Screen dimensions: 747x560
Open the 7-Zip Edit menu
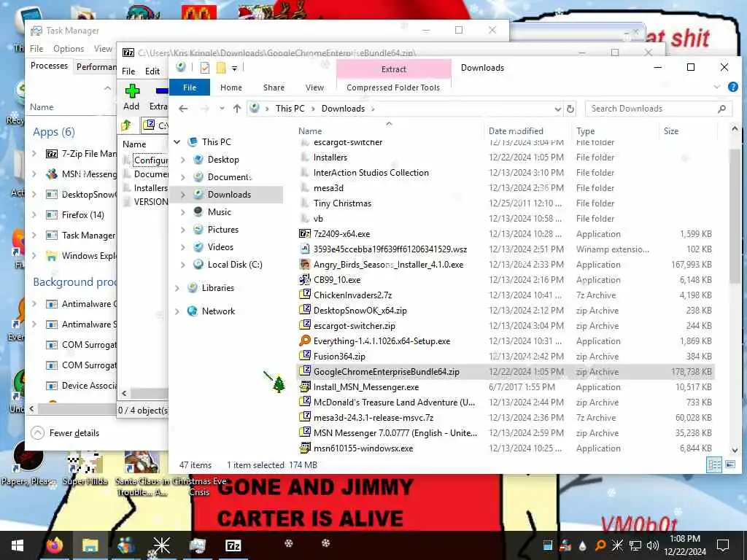point(152,71)
